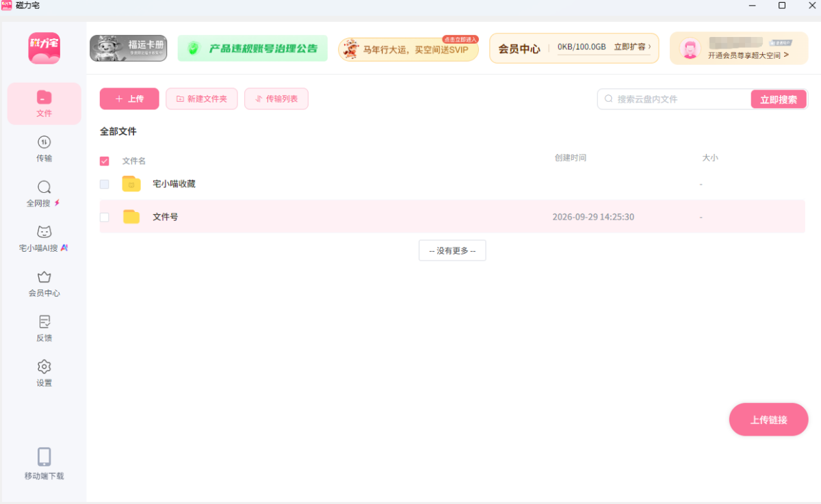This screenshot has height=504, width=821.
Task: Open the 反馈 feedback page
Action: 44,329
